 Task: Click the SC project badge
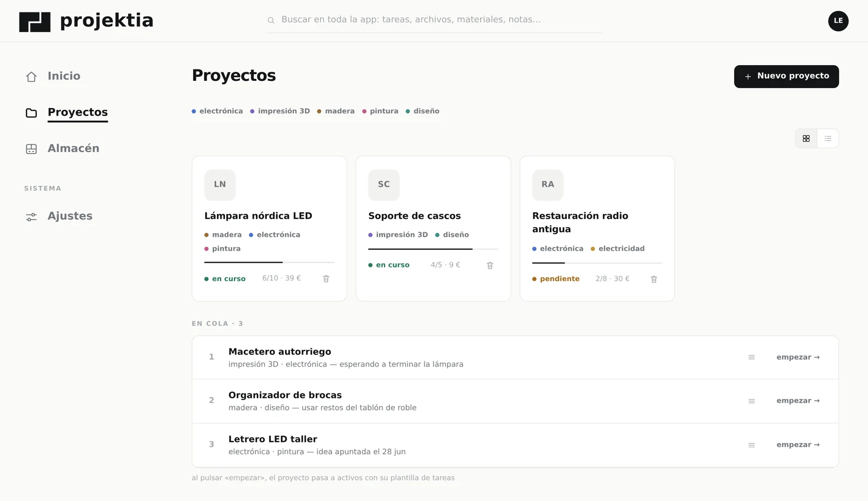tap(384, 185)
